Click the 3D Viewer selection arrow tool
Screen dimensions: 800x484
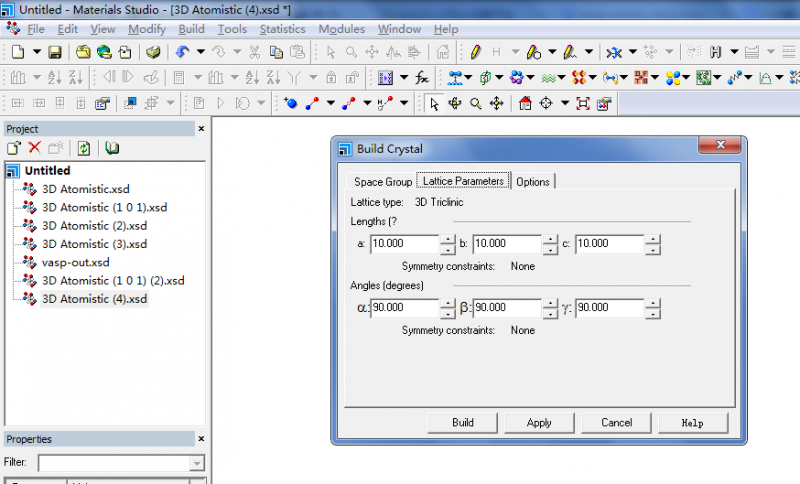434,104
